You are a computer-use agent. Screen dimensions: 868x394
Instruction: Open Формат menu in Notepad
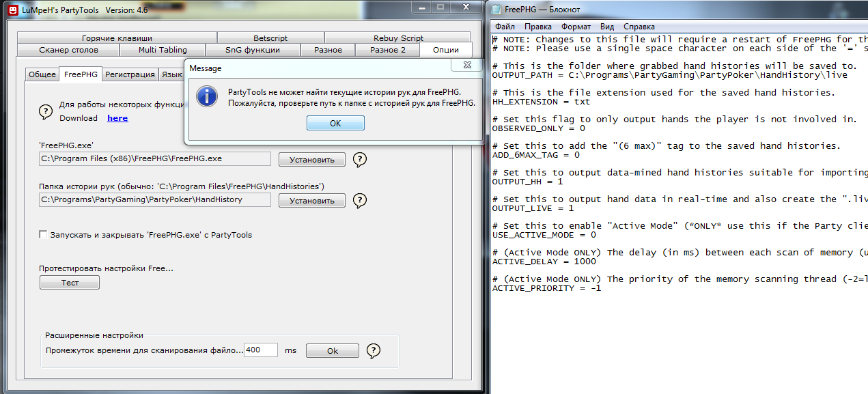click(576, 27)
